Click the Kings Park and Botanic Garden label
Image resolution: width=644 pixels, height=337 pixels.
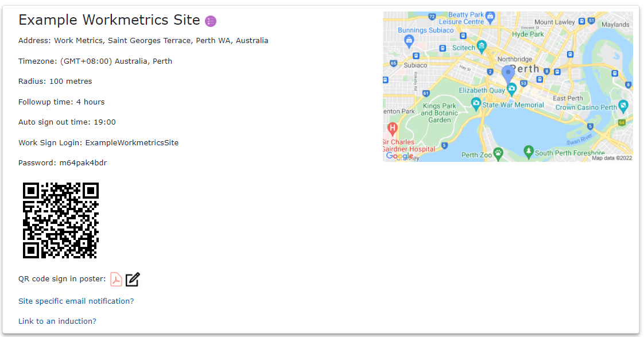(440, 113)
